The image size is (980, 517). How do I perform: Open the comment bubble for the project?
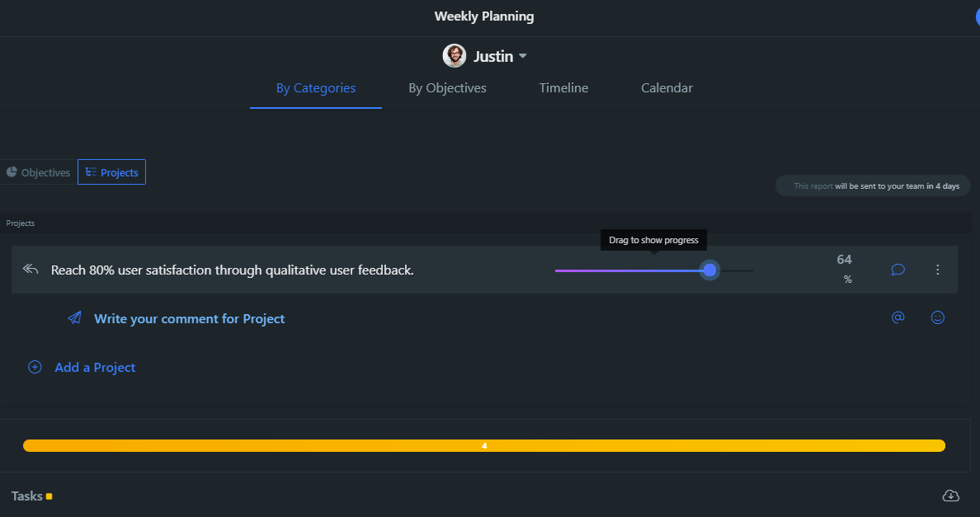tap(898, 270)
